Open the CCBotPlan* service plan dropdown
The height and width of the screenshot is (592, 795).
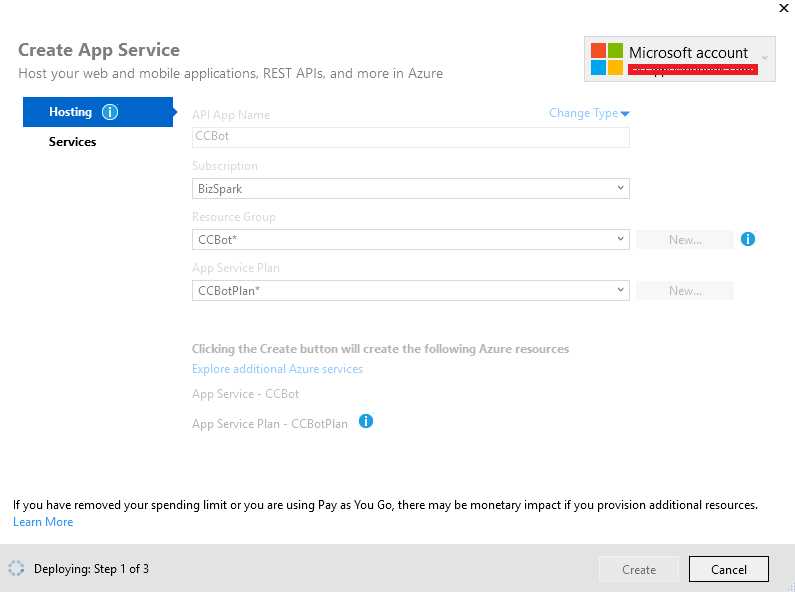411,290
